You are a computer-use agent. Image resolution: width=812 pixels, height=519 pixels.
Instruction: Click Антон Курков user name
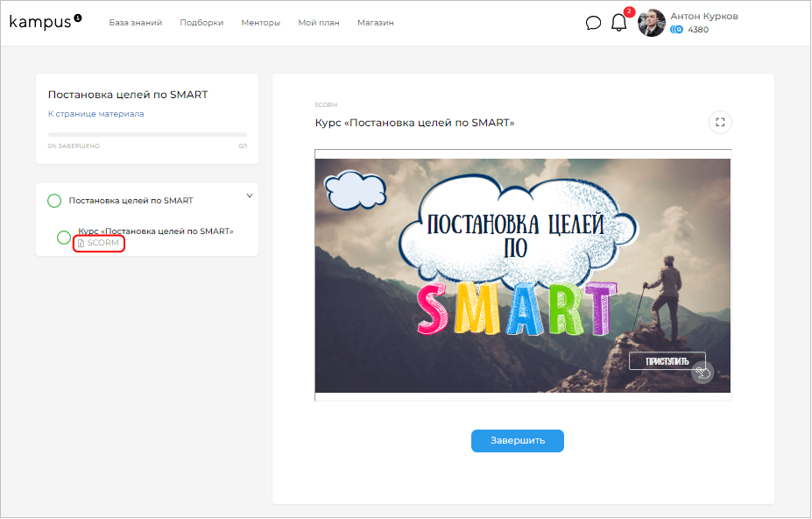click(703, 16)
